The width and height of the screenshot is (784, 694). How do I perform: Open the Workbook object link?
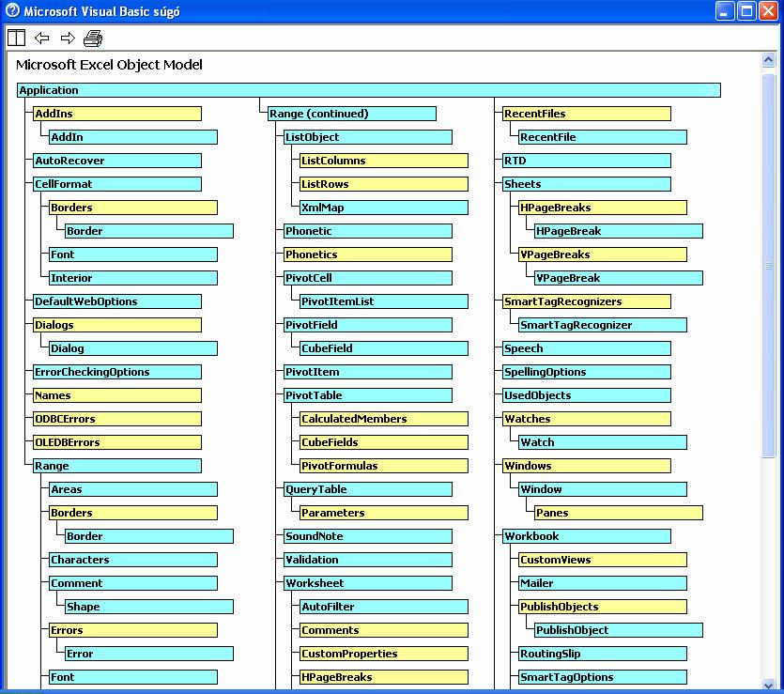click(587, 536)
